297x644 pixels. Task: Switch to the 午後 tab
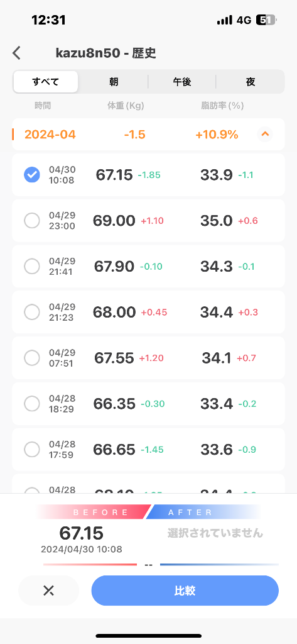[181, 82]
